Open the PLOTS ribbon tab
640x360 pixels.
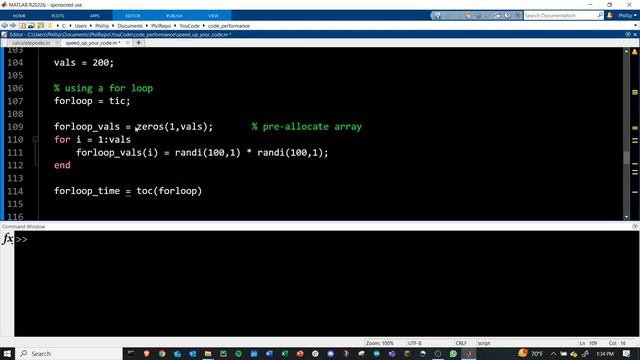point(58,16)
